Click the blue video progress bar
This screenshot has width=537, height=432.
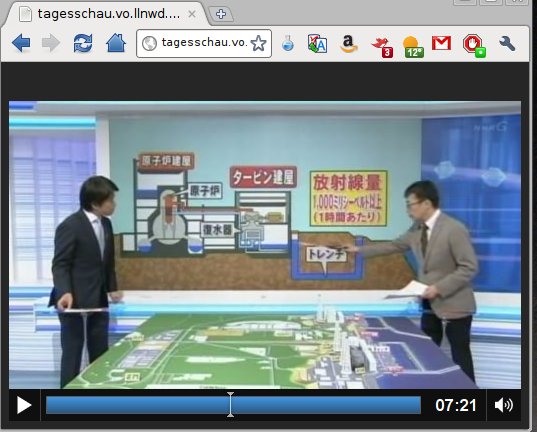tap(233, 405)
